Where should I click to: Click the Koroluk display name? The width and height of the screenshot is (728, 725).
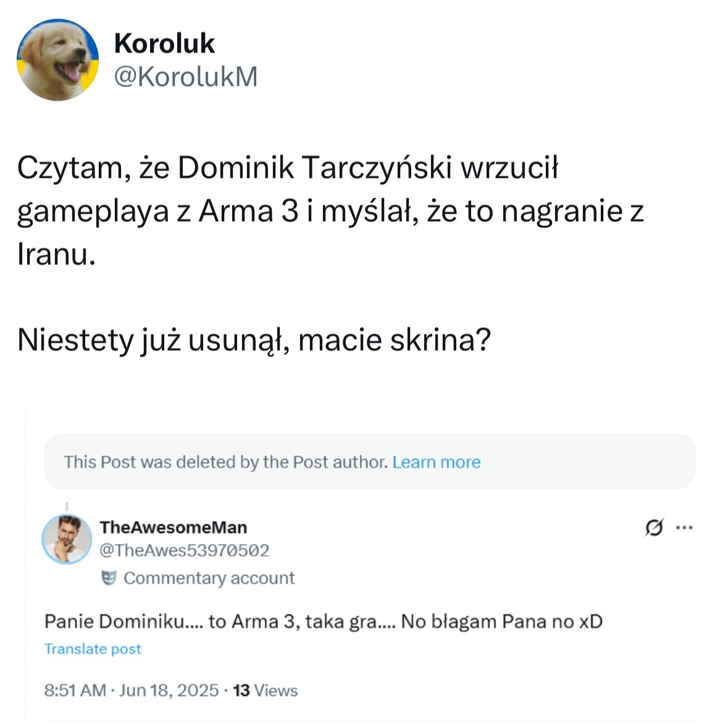(x=164, y=43)
